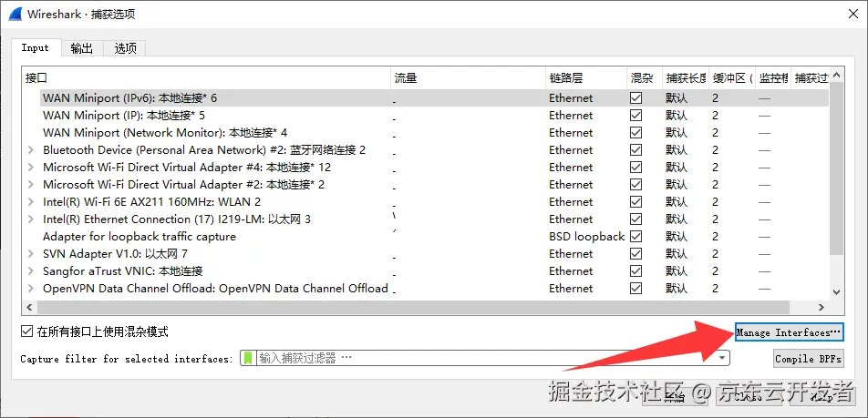Click the 缓冲区 column header
Viewport: 868px width, 418px height.
tap(732, 78)
